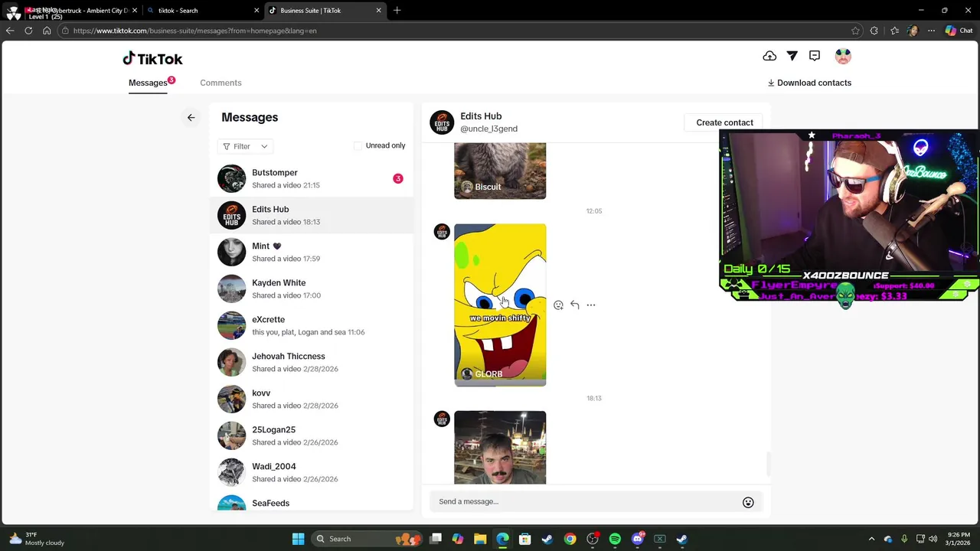Click the Edits Hub chat title
Screen dimensions: 980x551
click(481, 116)
